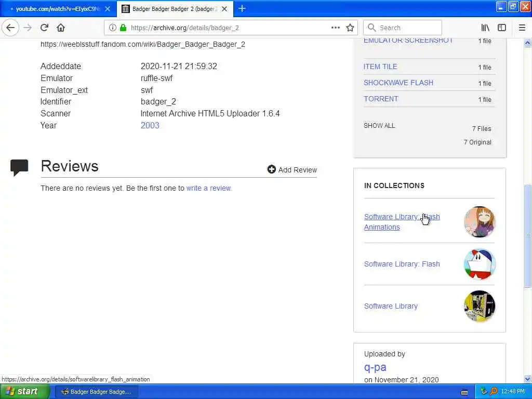Viewport: 532px width, 399px height.
Task: Open the weeblsstuff fandom wiki URL
Action: point(142,44)
